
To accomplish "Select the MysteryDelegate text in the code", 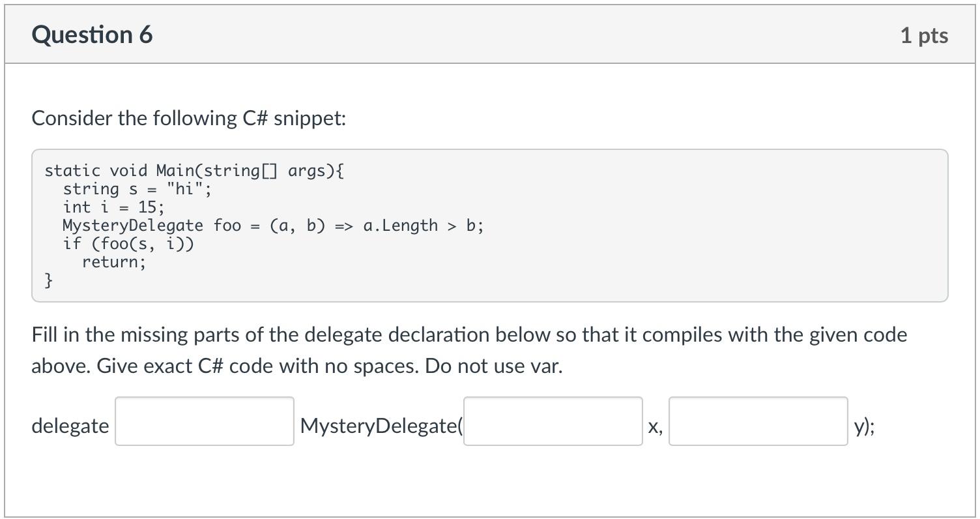I will coord(131,225).
